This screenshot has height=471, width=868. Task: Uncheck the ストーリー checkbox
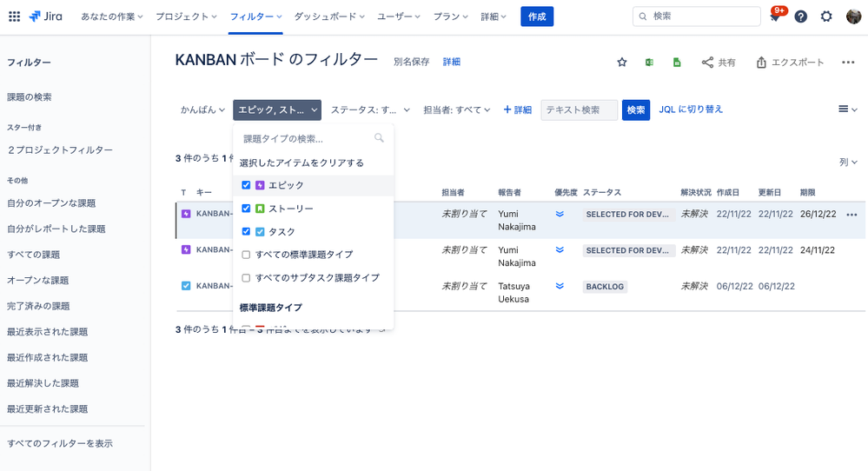click(x=247, y=208)
